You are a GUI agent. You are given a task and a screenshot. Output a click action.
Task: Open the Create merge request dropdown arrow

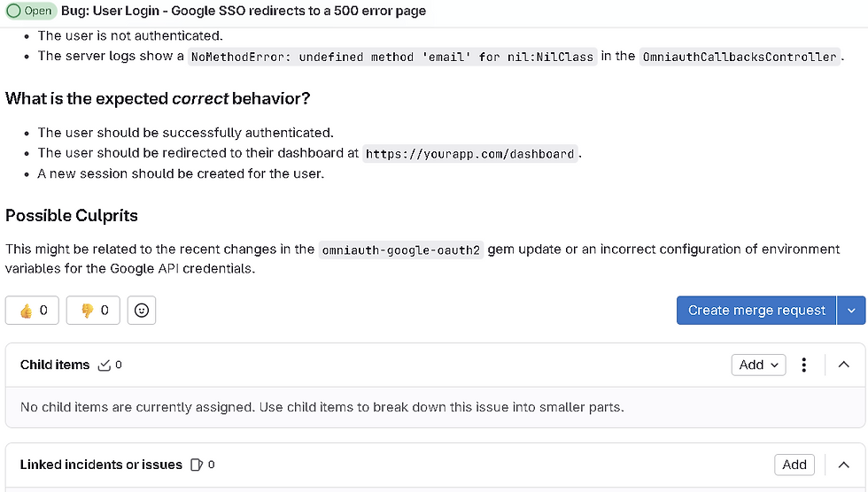pyautogui.click(x=851, y=310)
